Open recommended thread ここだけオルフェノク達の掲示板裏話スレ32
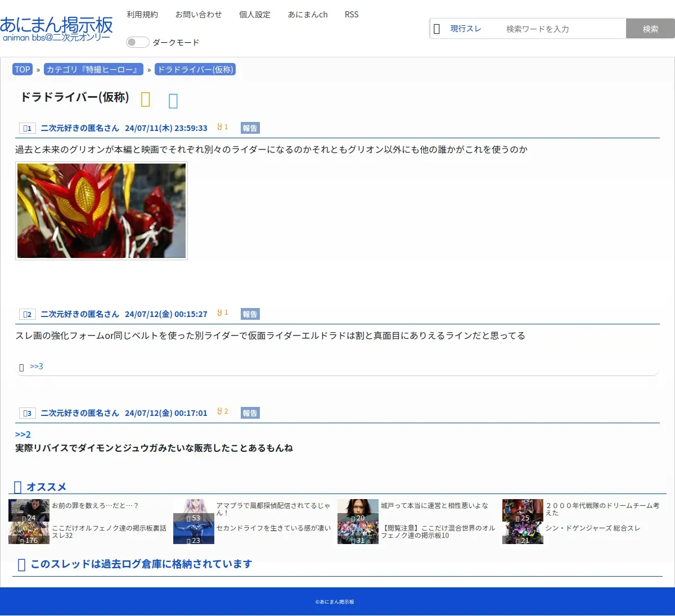The height and width of the screenshot is (616, 675). pyautogui.click(x=109, y=532)
